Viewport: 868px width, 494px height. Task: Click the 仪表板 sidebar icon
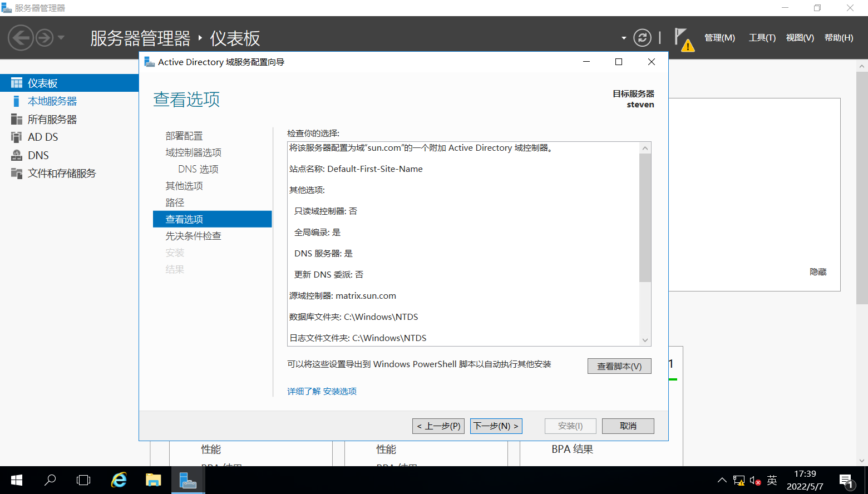(17, 83)
